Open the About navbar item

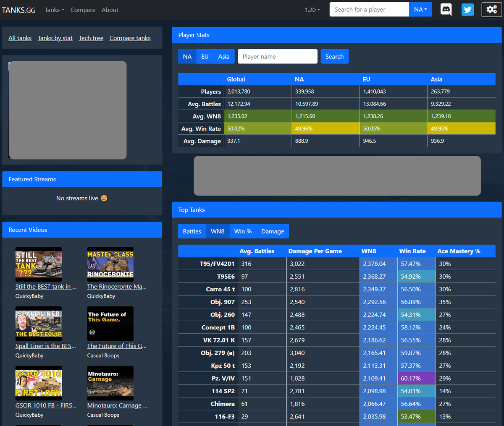110,10
